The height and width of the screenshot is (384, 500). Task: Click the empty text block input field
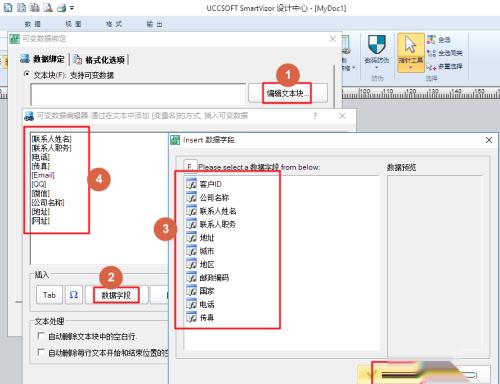pos(138,94)
